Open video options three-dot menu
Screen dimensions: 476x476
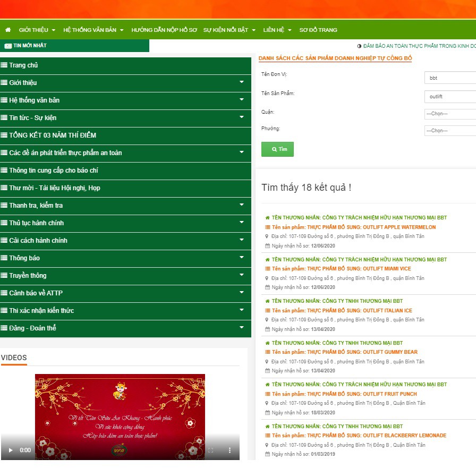[229, 450]
